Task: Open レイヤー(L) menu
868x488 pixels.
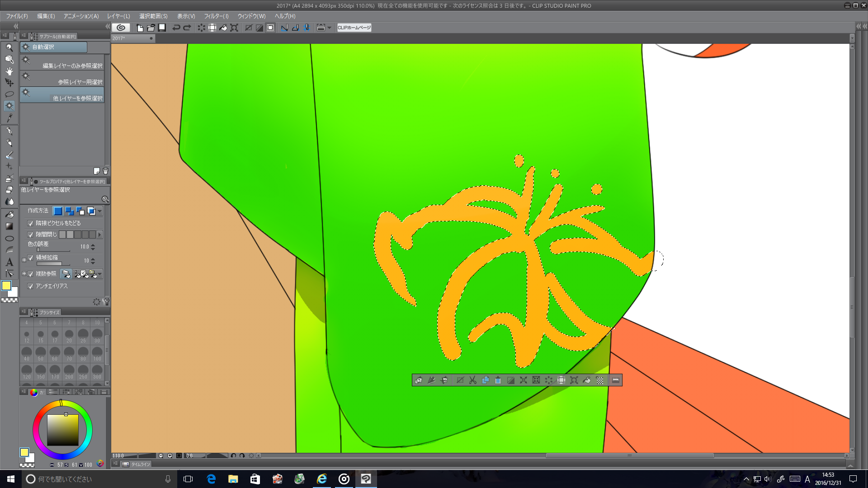Action: click(x=118, y=16)
